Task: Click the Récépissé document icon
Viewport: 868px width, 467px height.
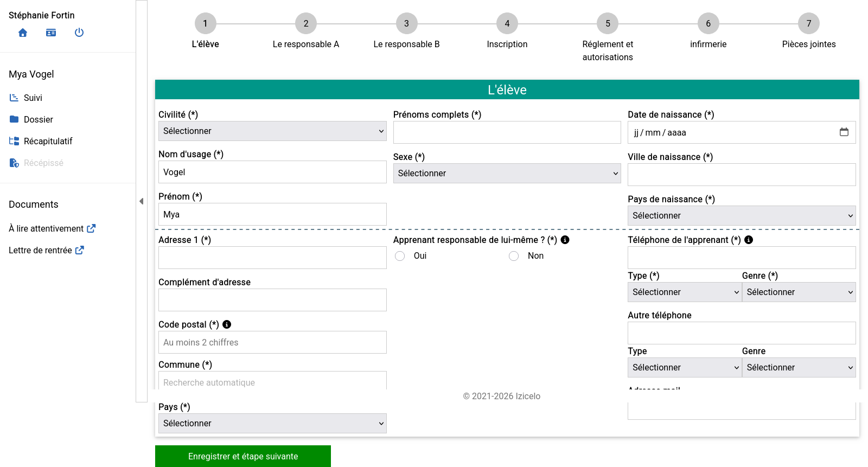Action: point(14,163)
